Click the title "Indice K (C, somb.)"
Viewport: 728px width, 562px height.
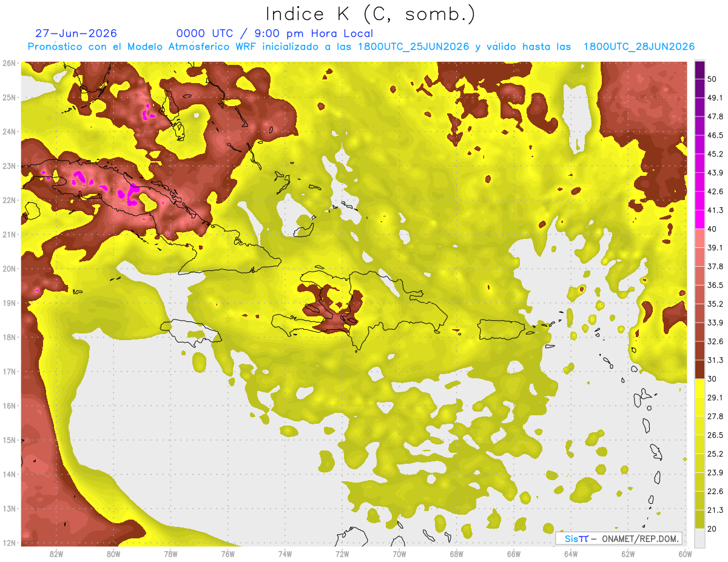click(370, 14)
